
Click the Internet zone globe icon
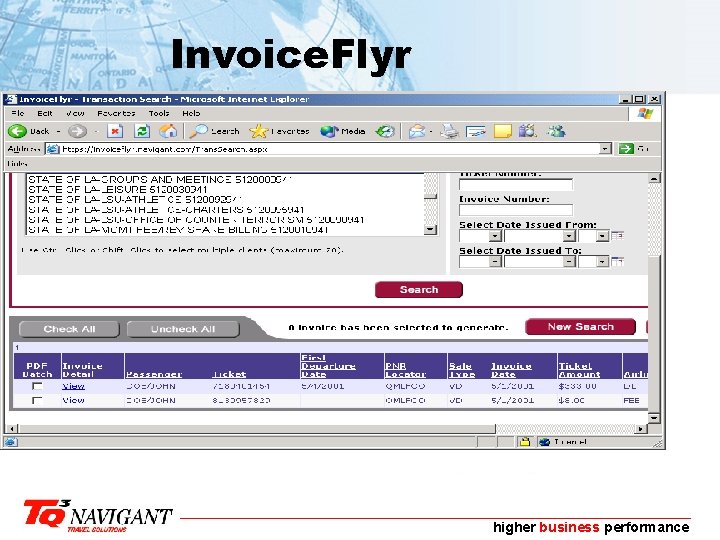[544, 442]
